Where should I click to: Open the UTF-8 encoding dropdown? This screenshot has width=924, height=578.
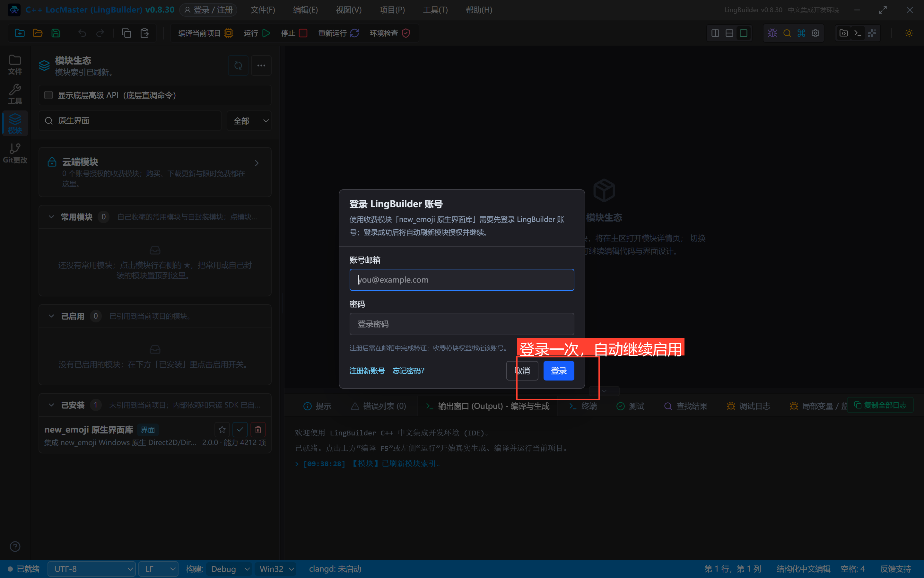coord(92,569)
